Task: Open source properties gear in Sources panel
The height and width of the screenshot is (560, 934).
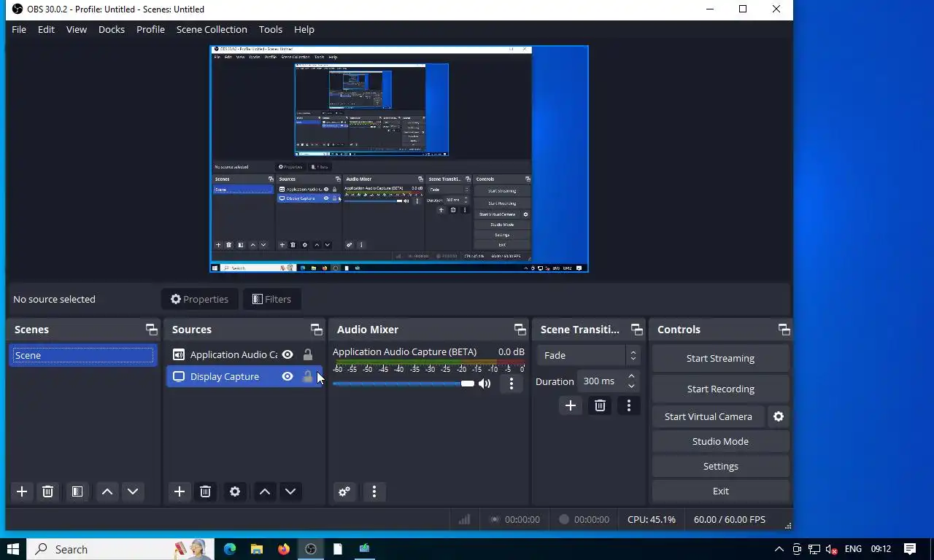Action: [x=235, y=491]
